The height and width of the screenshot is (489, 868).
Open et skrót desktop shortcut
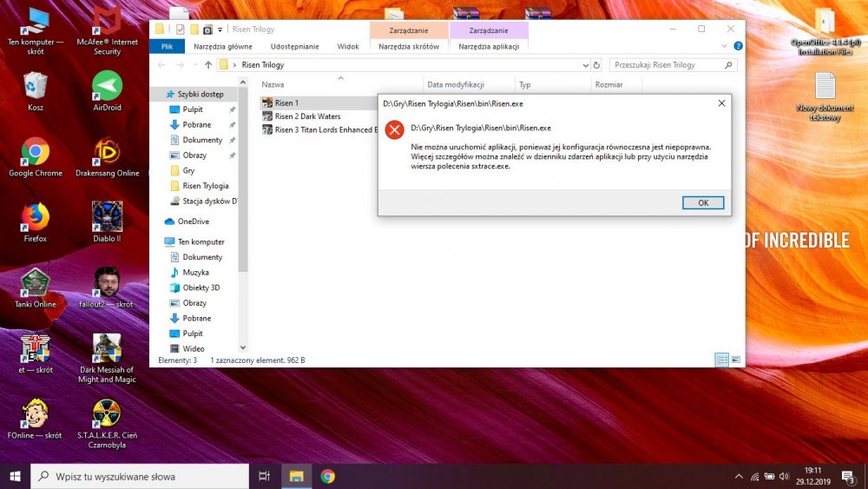pos(36,354)
